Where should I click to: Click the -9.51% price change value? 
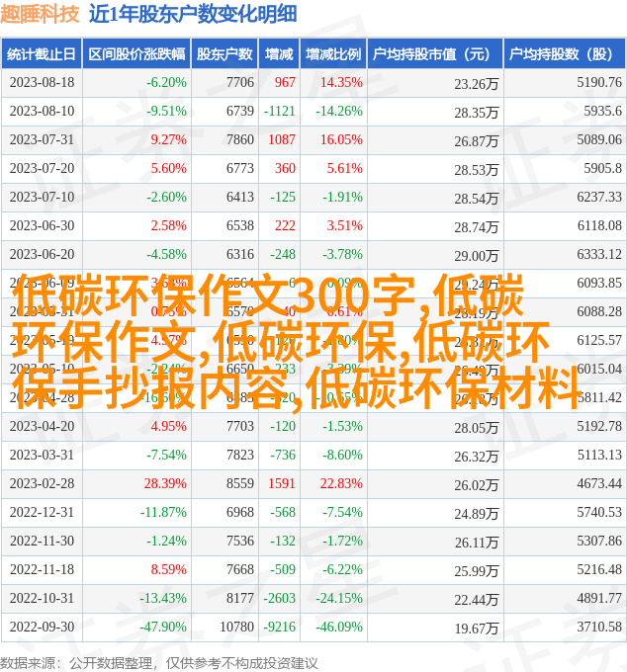[166, 111]
